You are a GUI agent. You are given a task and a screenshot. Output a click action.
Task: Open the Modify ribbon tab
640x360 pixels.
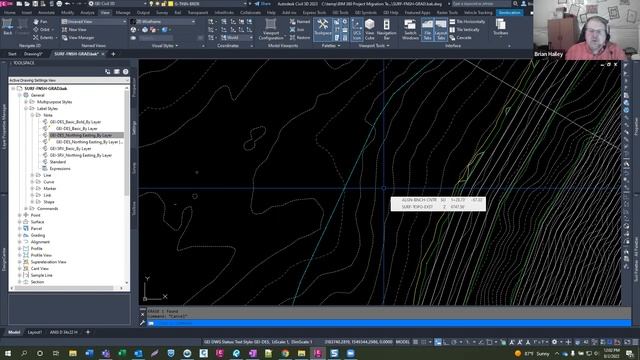point(67,13)
